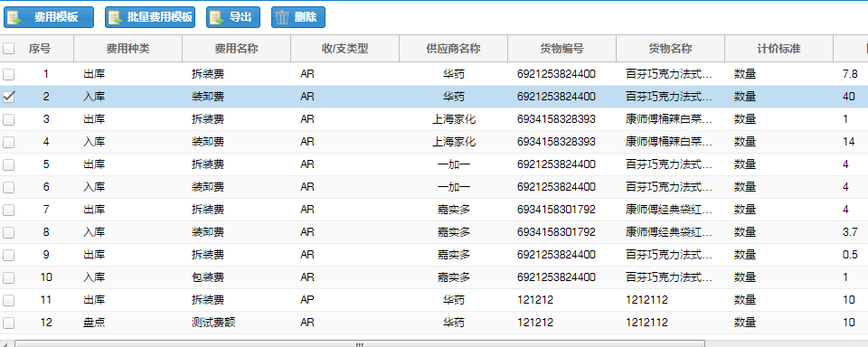Click the 数量 pricing cell in row 6
This screenshot has width=868, height=347.
tap(745, 187)
